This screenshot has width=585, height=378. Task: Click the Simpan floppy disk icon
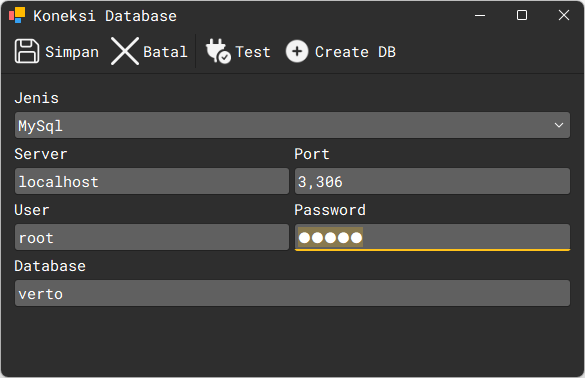coord(27,51)
